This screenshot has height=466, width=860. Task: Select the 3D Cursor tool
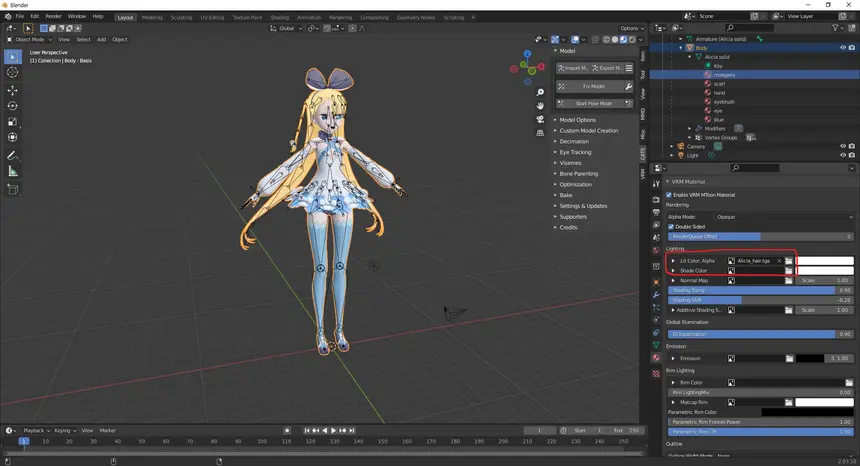(13, 72)
